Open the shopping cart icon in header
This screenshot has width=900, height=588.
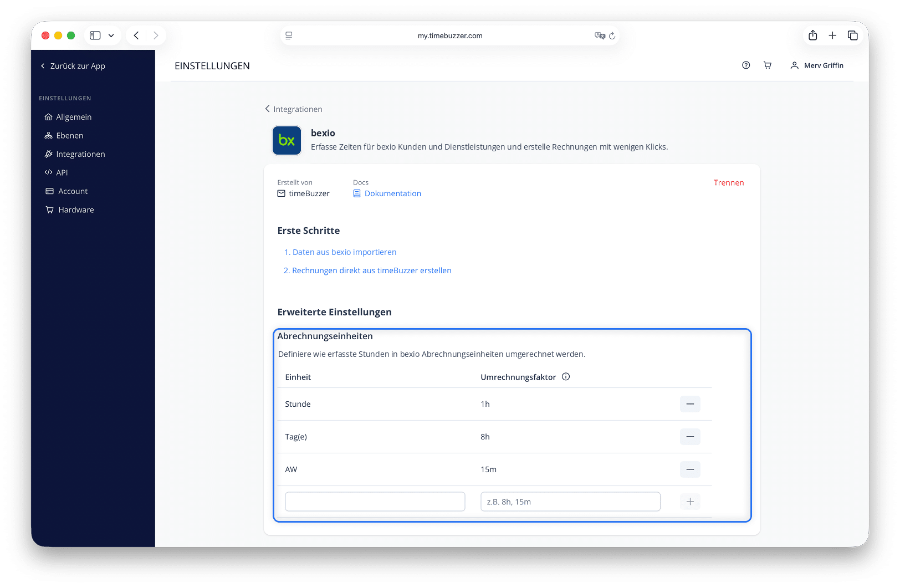(768, 65)
